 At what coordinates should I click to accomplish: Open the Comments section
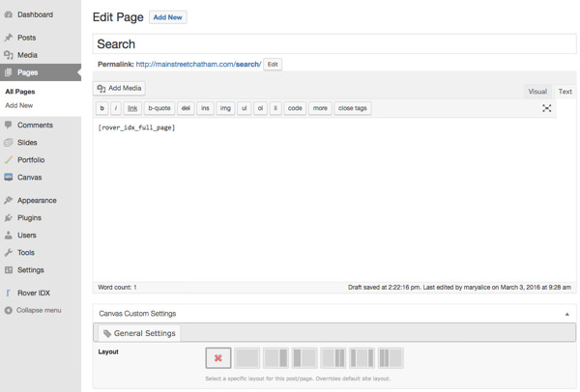35,126
